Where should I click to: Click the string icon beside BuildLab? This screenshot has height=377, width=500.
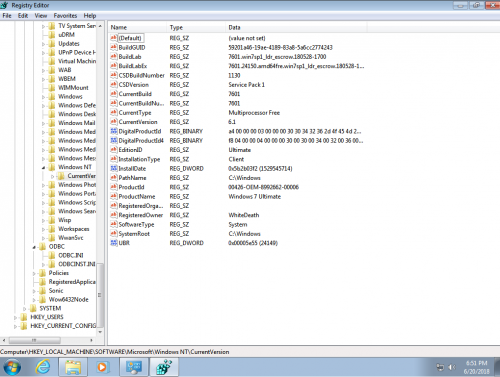114,57
